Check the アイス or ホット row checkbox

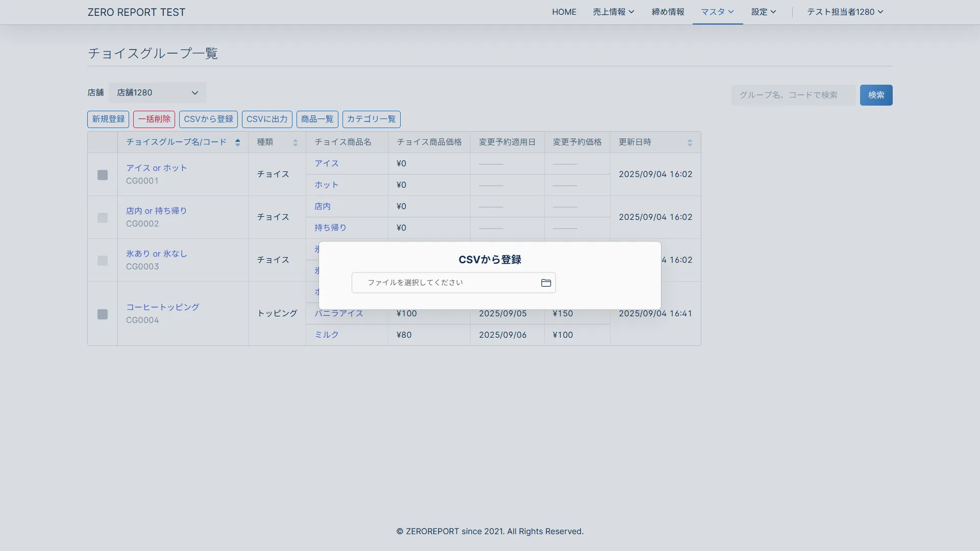click(103, 175)
